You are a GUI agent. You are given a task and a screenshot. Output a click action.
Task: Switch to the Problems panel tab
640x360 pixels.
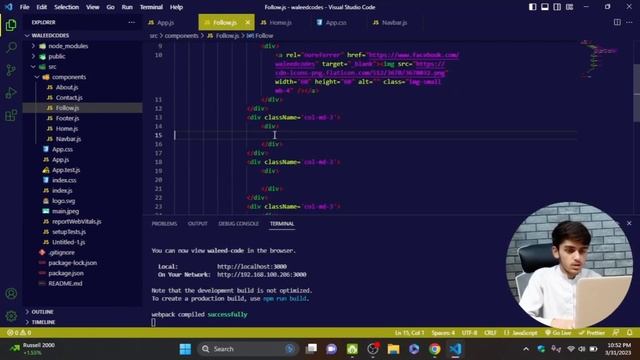(x=164, y=224)
